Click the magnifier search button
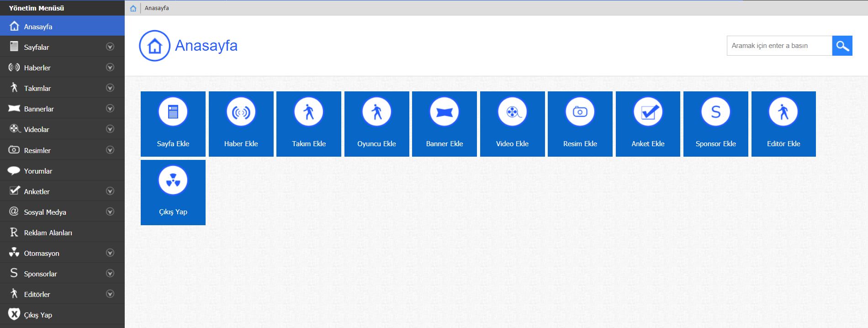The image size is (868, 328). pyautogui.click(x=842, y=46)
